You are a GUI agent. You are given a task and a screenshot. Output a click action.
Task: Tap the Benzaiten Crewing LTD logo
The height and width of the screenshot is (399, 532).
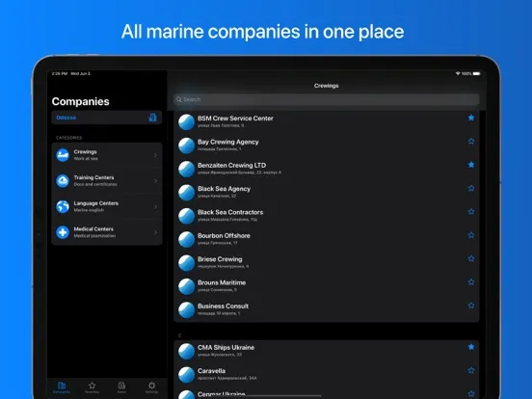[x=186, y=169]
